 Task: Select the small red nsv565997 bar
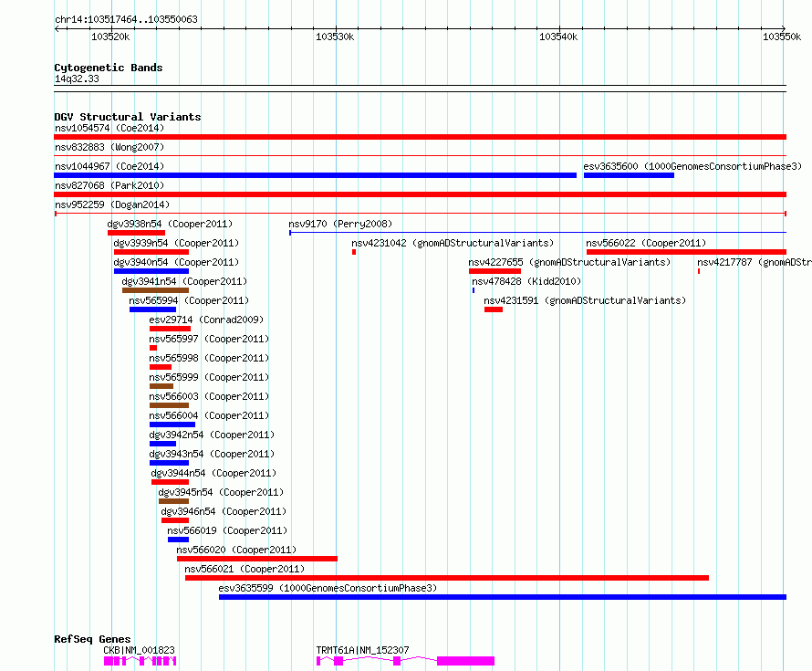(153, 348)
